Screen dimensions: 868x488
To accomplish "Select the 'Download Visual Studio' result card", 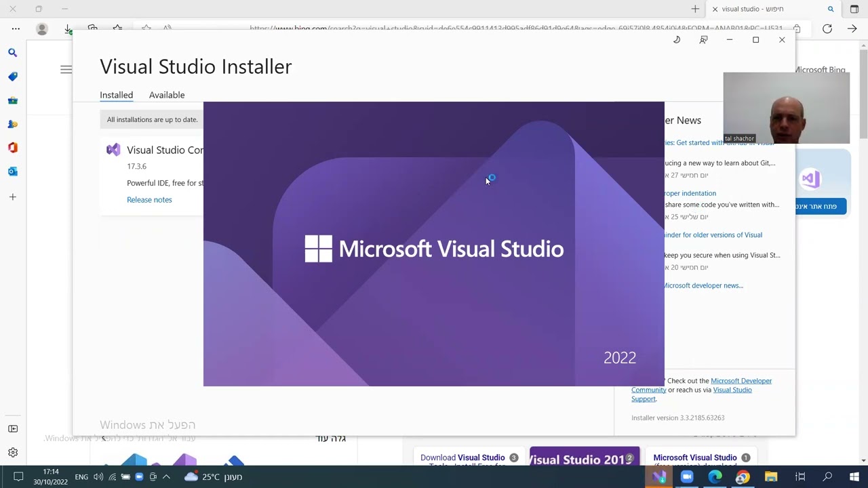I will tap(468, 457).
